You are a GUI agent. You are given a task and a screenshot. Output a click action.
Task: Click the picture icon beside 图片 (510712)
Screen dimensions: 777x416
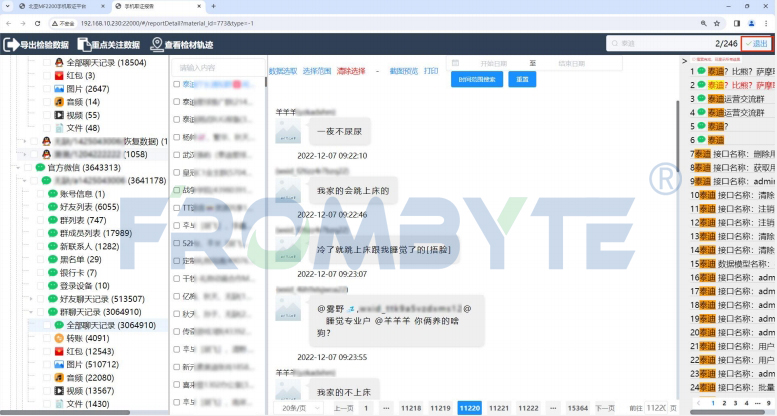(59, 364)
